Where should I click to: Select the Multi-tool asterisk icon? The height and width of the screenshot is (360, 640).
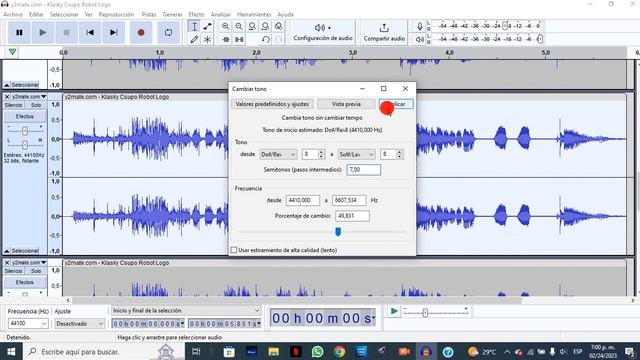point(207,39)
